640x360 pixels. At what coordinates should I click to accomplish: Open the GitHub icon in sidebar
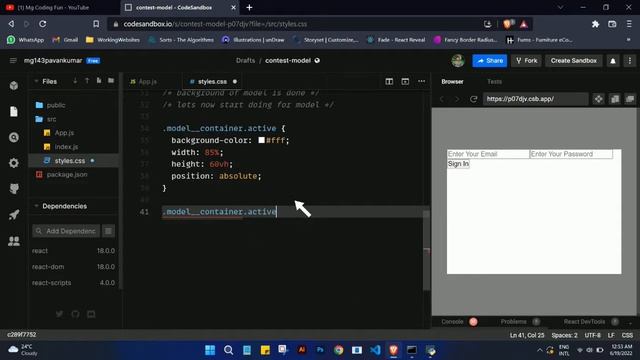click(14, 189)
